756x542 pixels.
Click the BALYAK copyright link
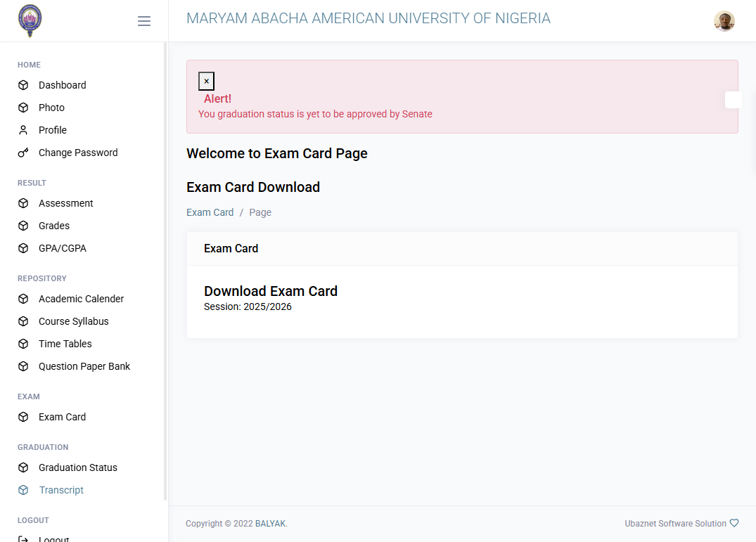click(x=270, y=524)
